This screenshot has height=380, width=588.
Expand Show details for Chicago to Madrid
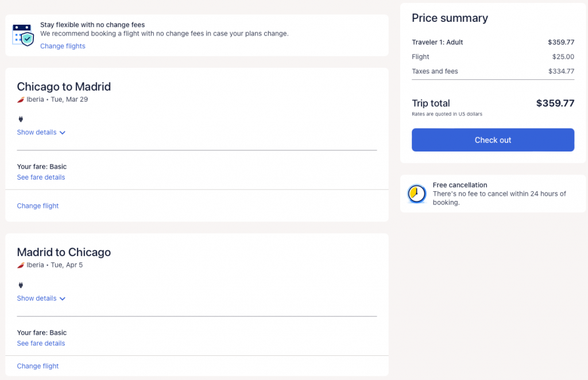point(41,133)
